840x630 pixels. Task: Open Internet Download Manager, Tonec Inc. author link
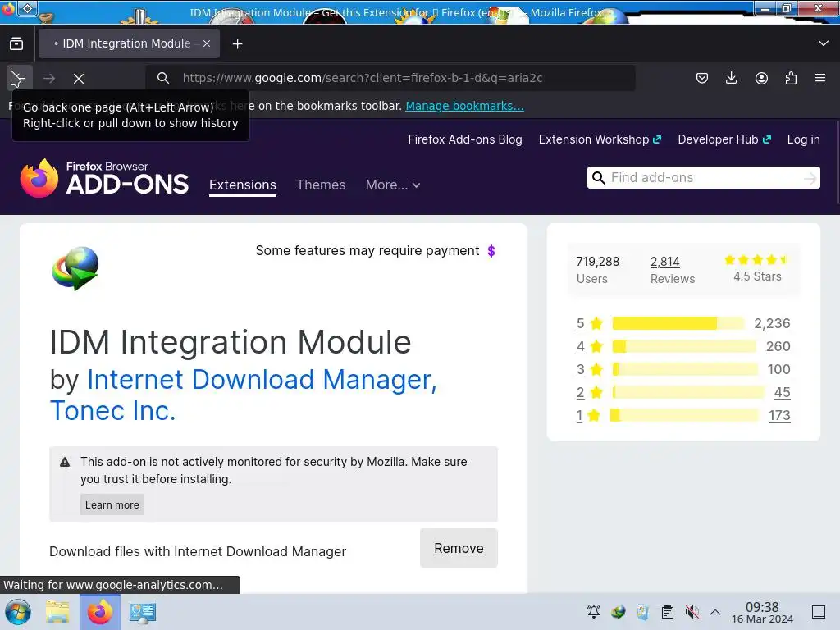(244, 395)
